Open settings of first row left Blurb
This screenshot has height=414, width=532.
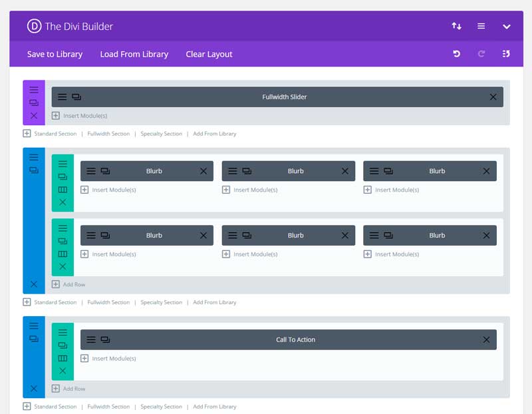(91, 171)
